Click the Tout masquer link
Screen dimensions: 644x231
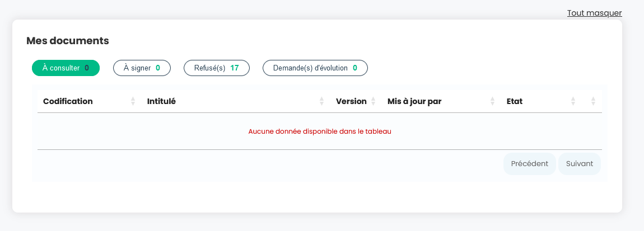tap(594, 13)
